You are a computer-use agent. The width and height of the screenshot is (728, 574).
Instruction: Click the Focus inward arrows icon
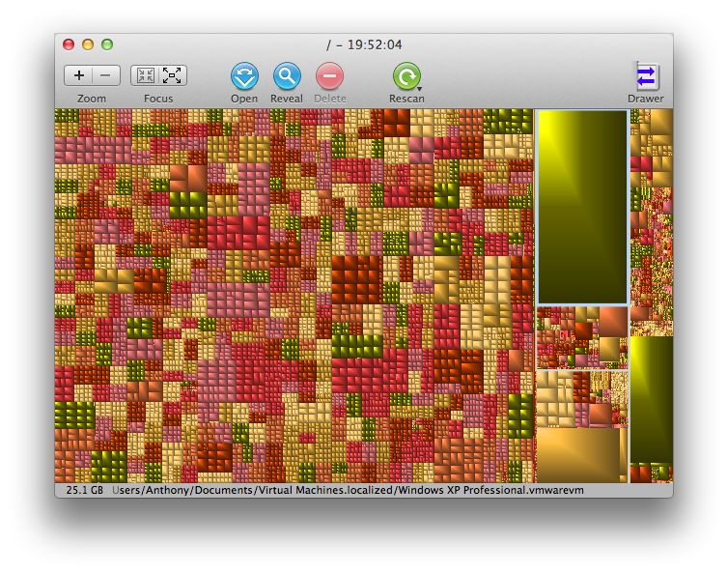tap(145, 75)
